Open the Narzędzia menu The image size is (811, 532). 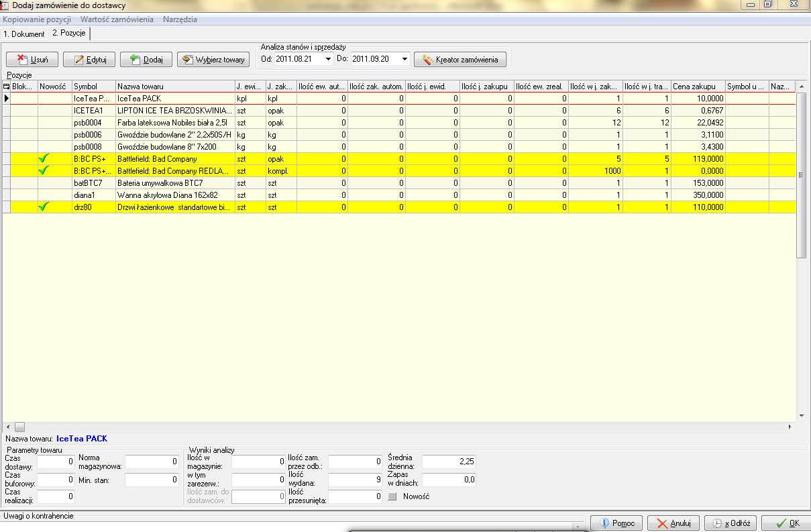(x=180, y=19)
